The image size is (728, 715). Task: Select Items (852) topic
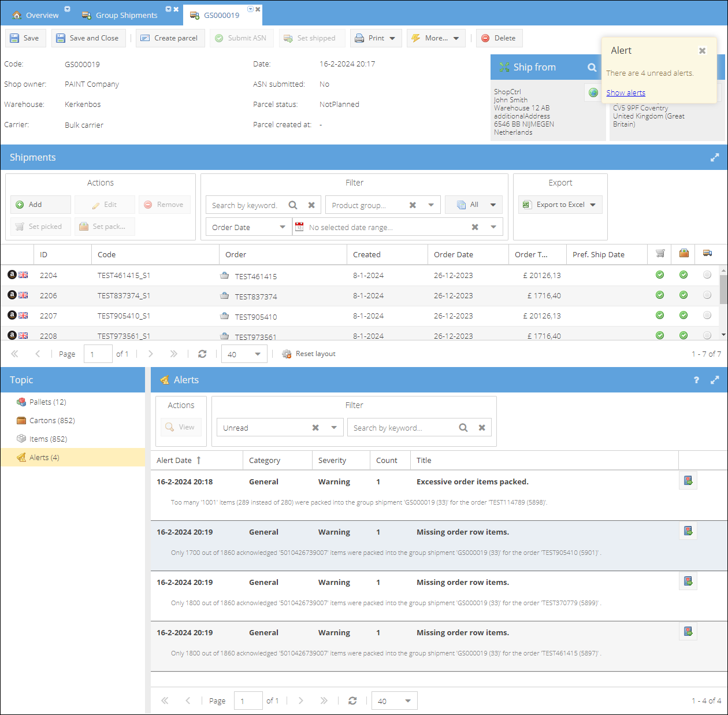(x=73, y=439)
